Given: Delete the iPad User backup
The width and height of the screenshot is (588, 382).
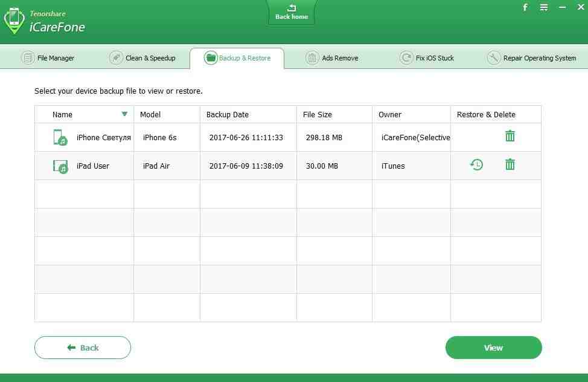Looking at the screenshot, I should pos(510,164).
